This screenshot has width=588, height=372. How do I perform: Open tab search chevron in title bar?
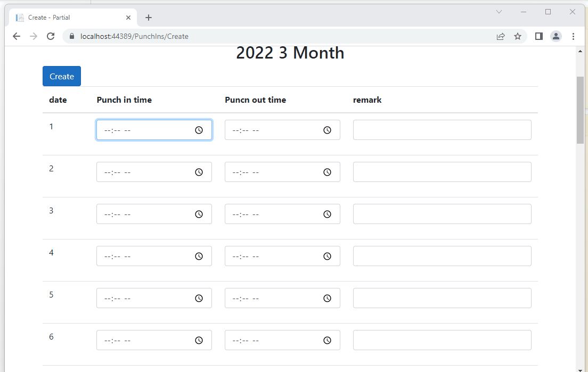pyautogui.click(x=499, y=12)
